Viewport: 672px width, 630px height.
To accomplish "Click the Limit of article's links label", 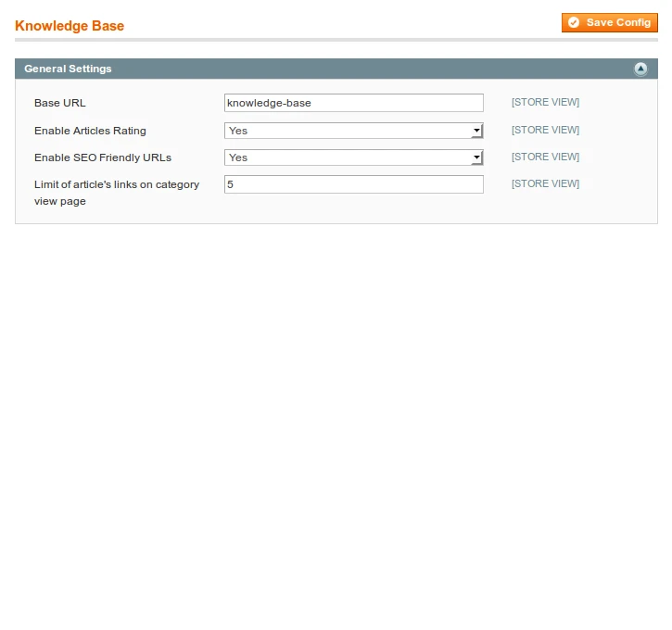I will pos(116,184).
